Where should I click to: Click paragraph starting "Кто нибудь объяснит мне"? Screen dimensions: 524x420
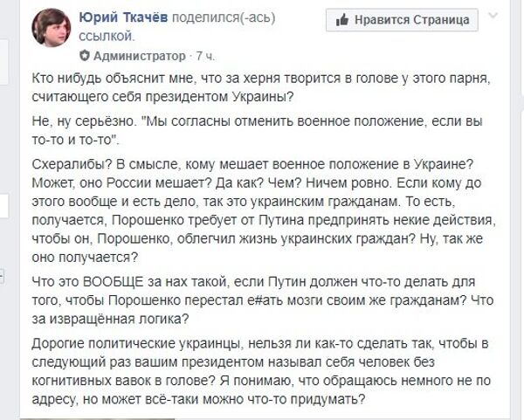tap(262, 84)
